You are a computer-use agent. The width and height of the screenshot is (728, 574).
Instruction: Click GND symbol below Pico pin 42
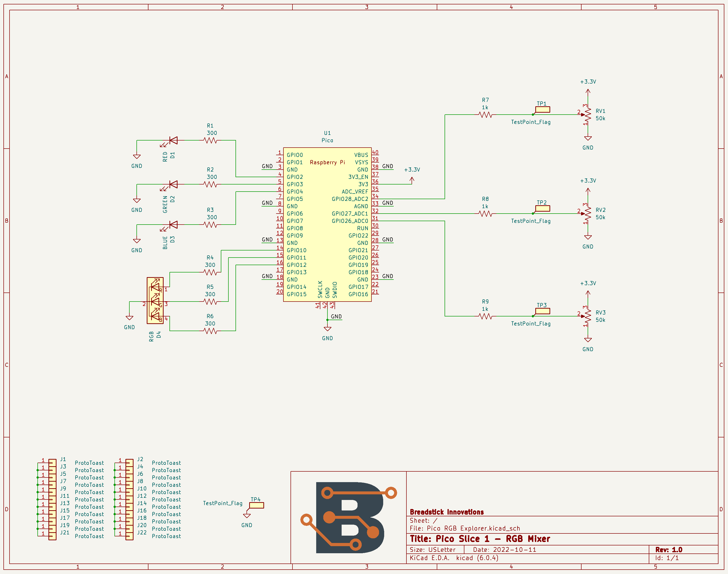[x=327, y=329]
